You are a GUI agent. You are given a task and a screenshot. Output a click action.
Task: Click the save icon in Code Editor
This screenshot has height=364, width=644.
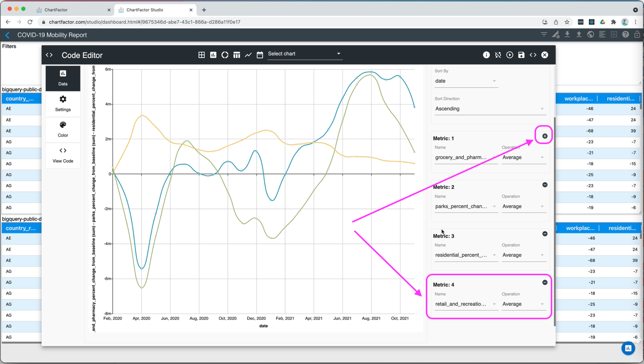click(521, 55)
